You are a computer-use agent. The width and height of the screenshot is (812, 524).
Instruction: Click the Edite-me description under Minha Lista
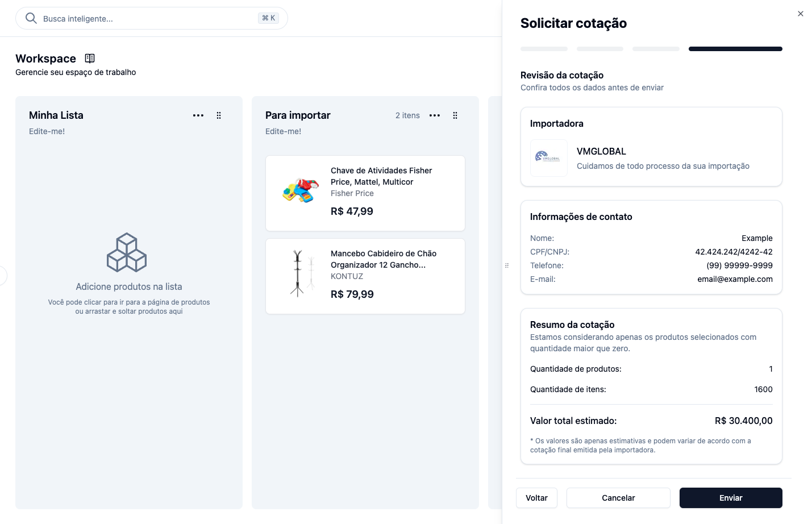(47, 131)
